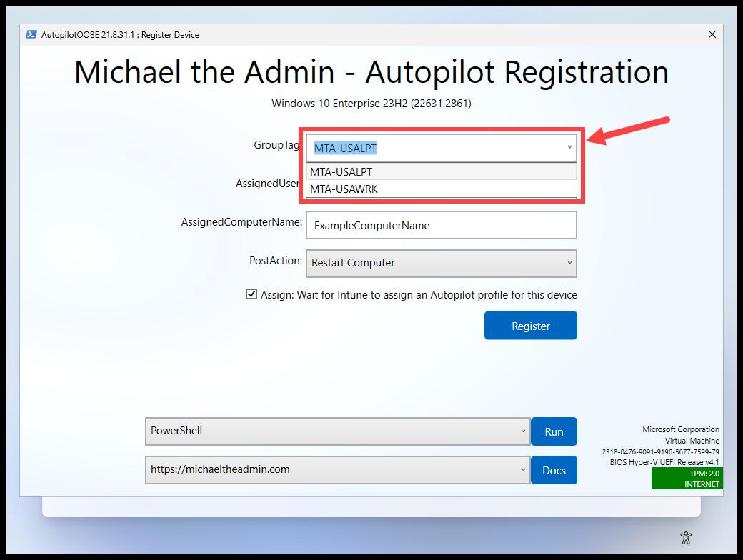Toggle the Assign Wait for Intune checkbox
The image size is (743, 560).
click(251, 294)
